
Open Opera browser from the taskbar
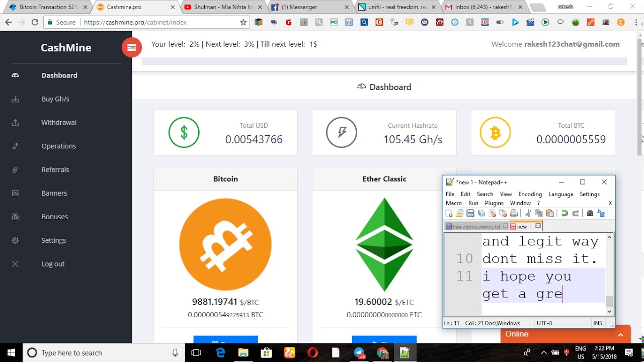pos(312,352)
